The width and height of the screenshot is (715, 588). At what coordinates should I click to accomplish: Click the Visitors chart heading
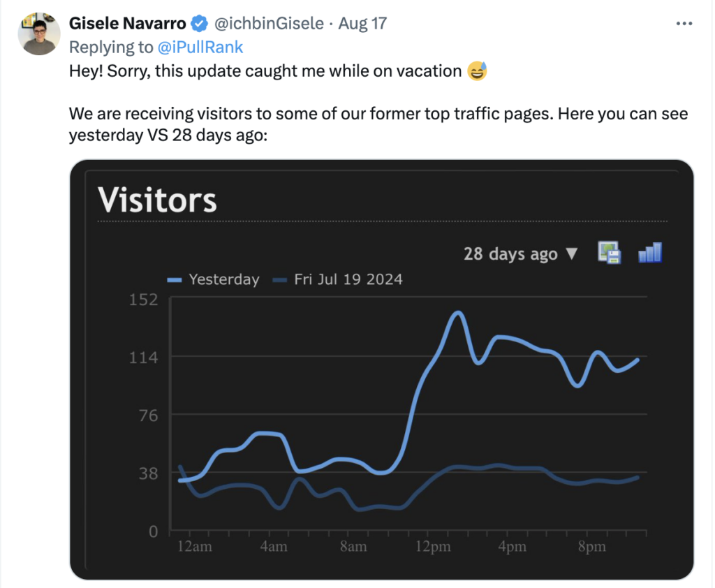(158, 200)
